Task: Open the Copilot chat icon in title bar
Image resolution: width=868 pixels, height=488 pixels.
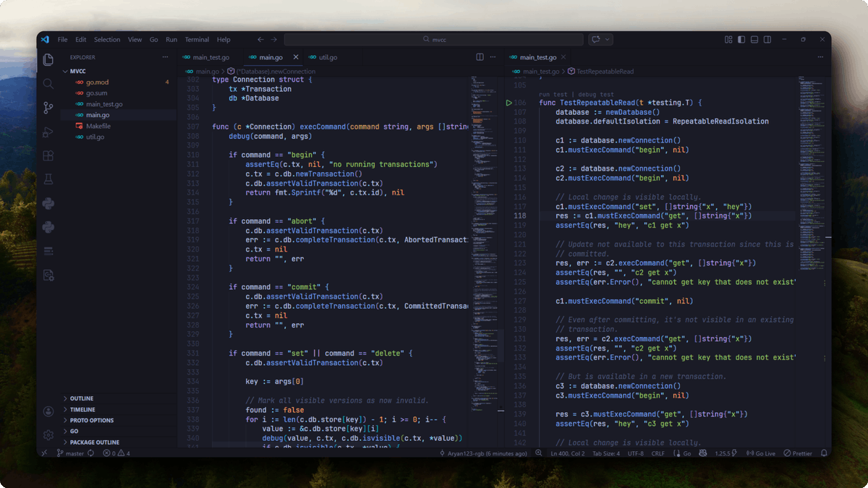Action: 596,40
